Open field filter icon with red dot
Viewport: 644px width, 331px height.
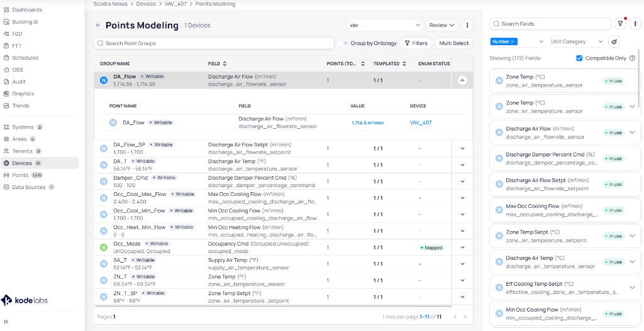click(621, 24)
